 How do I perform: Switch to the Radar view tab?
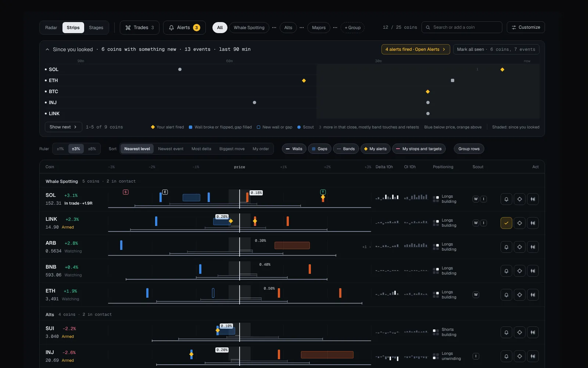click(51, 28)
